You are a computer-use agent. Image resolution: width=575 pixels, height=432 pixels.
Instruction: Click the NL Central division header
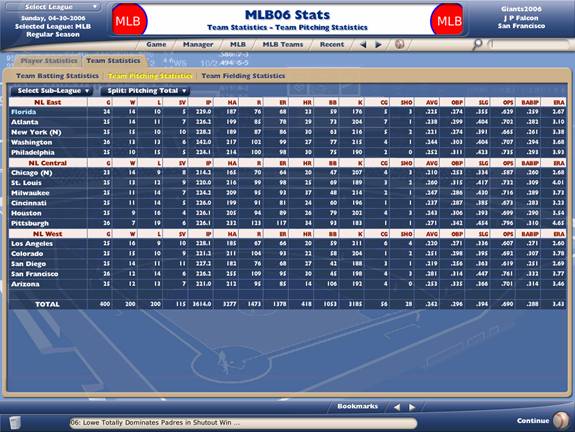48,163
